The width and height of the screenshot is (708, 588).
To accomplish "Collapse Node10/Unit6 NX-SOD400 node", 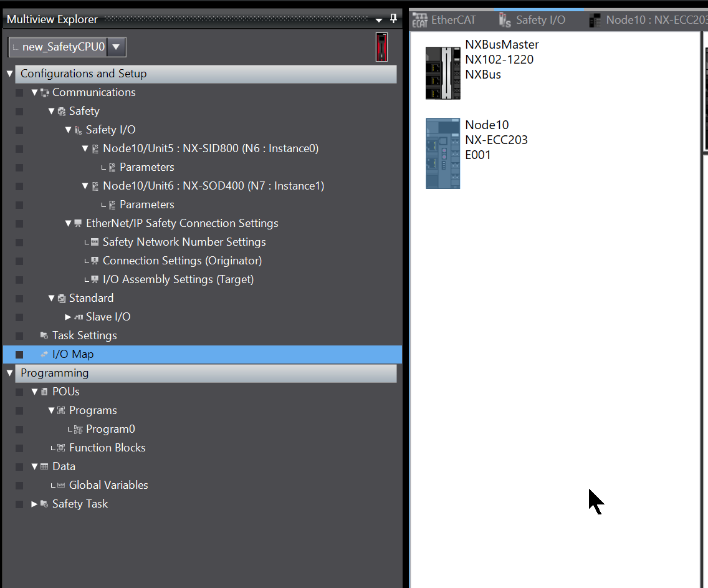I will (x=85, y=186).
